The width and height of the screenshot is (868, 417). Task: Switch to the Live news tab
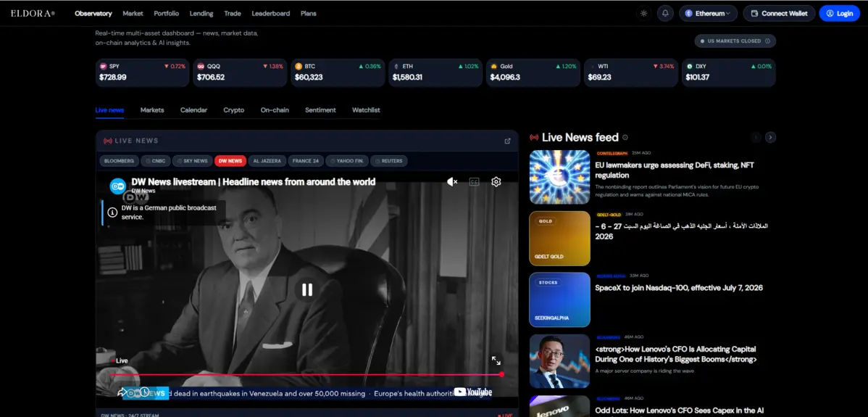pos(109,110)
